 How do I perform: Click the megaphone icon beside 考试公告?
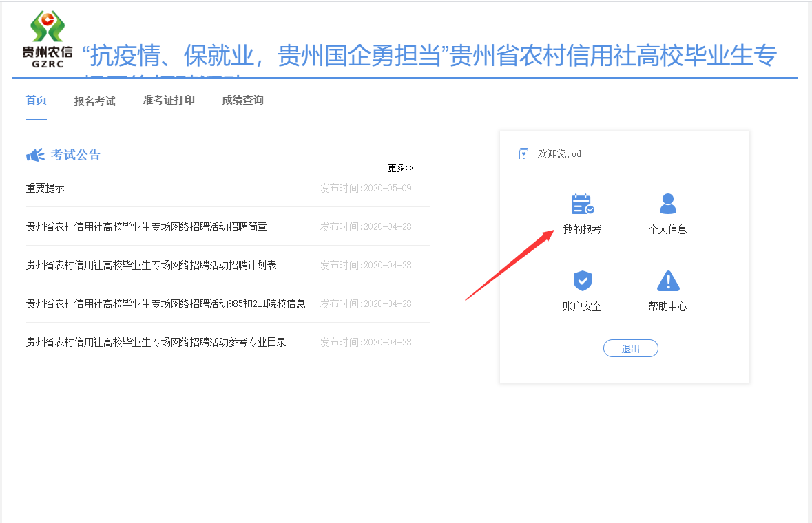[35, 156]
